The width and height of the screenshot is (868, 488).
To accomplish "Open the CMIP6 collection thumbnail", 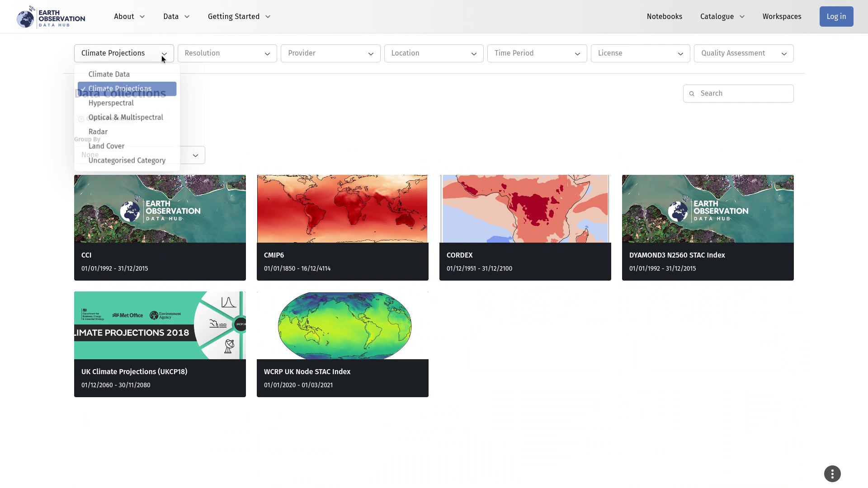I will click(x=342, y=209).
